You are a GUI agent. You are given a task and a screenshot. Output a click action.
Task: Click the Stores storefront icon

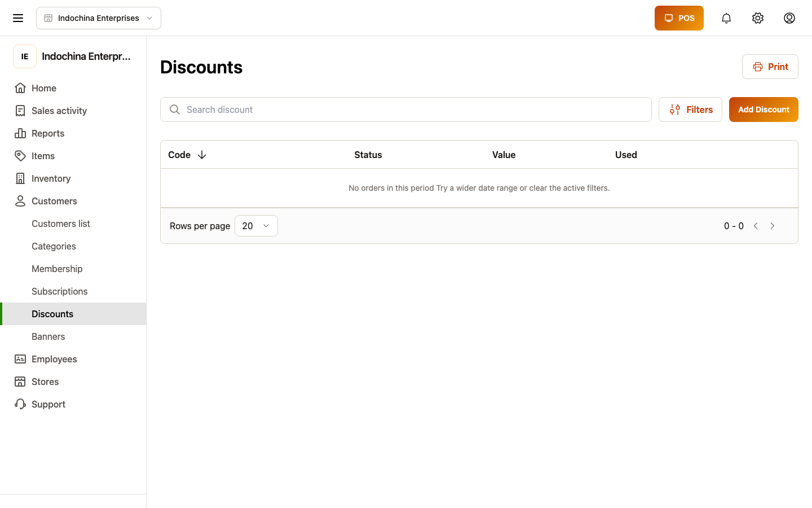20,382
